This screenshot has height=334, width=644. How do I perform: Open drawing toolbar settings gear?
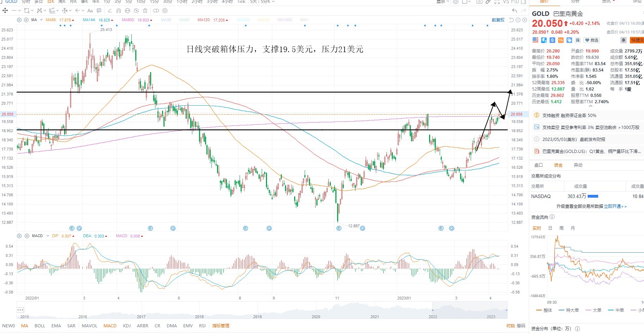(x=165, y=11)
